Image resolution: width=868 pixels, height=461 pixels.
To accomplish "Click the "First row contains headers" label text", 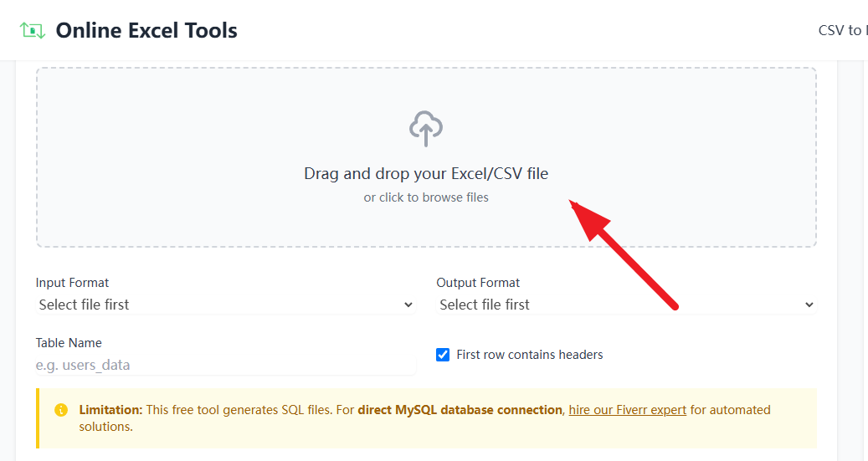I will pos(530,355).
